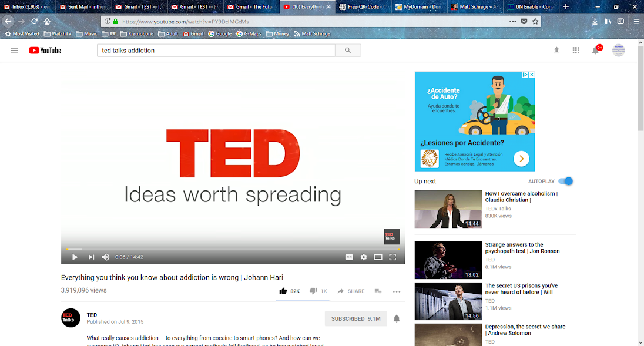Toggle the browser sidebar
Image resolution: width=644 pixels, height=346 pixels.
(620, 21)
